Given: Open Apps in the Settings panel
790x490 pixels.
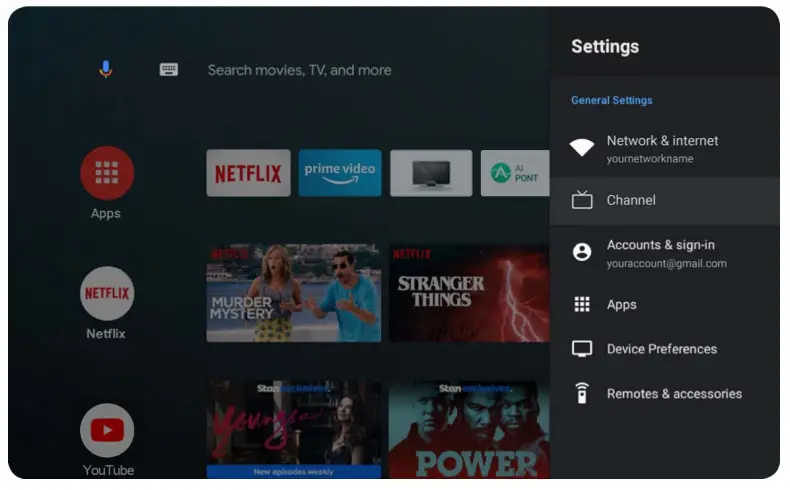Looking at the screenshot, I should (x=665, y=305).
